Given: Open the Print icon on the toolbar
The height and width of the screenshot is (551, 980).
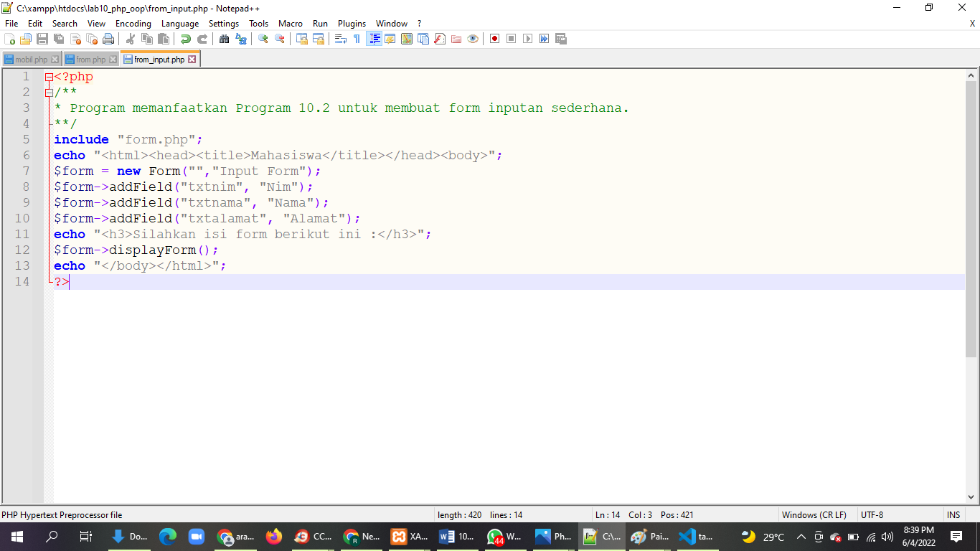Looking at the screenshot, I should coord(108,39).
